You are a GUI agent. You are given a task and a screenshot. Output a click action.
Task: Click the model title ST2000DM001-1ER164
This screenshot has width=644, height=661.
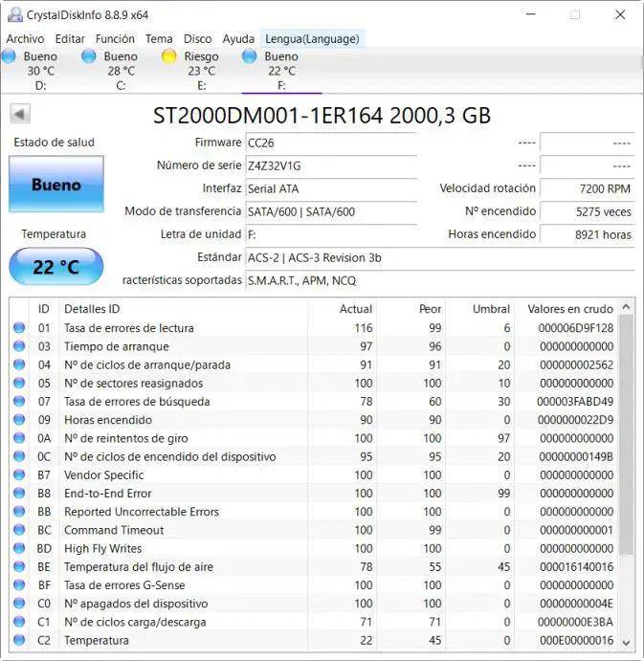(x=268, y=116)
